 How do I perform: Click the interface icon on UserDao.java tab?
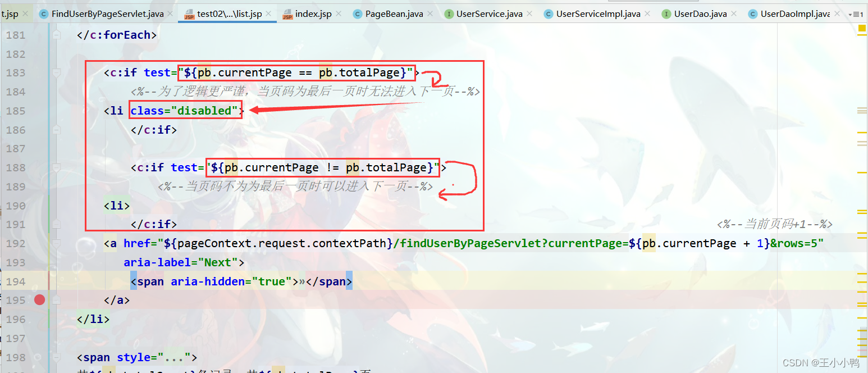coord(666,14)
